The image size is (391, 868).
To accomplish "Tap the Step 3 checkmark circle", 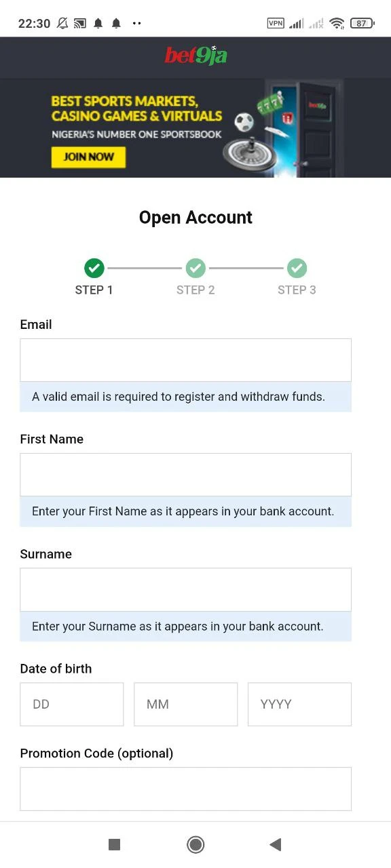I will [x=297, y=268].
